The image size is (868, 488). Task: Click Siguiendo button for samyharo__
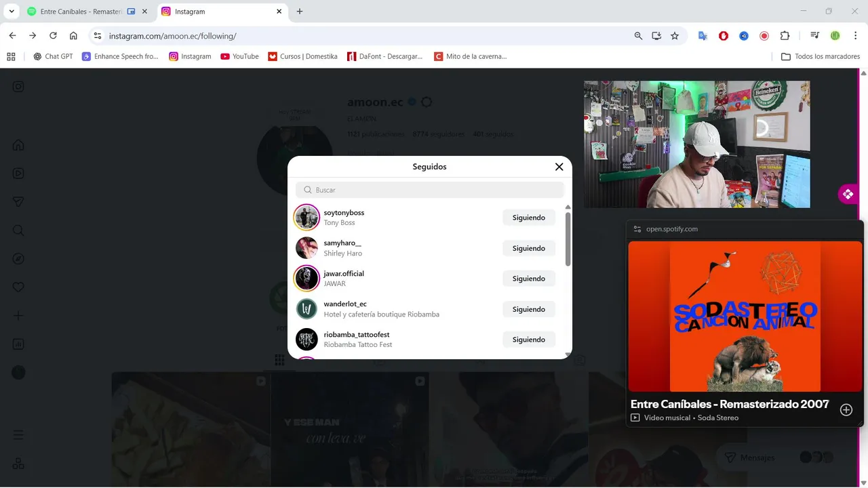click(529, 248)
